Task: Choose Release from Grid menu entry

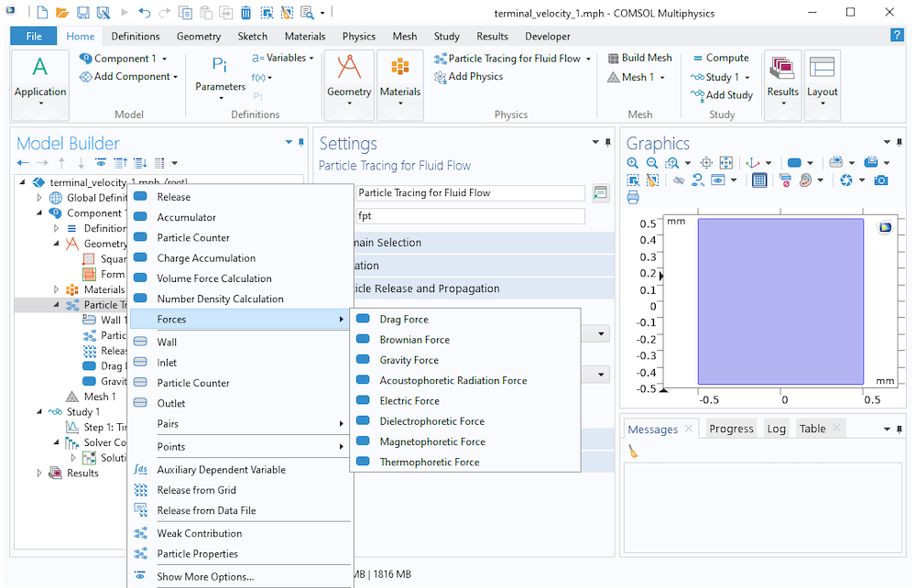Action: (240, 490)
